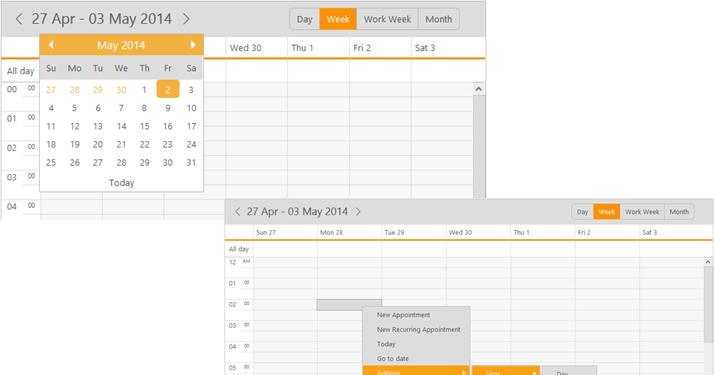The height and width of the screenshot is (375, 714).
Task: Click selected Mon 02:00 cell in bottom scheduler
Action: (x=349, y=305)
